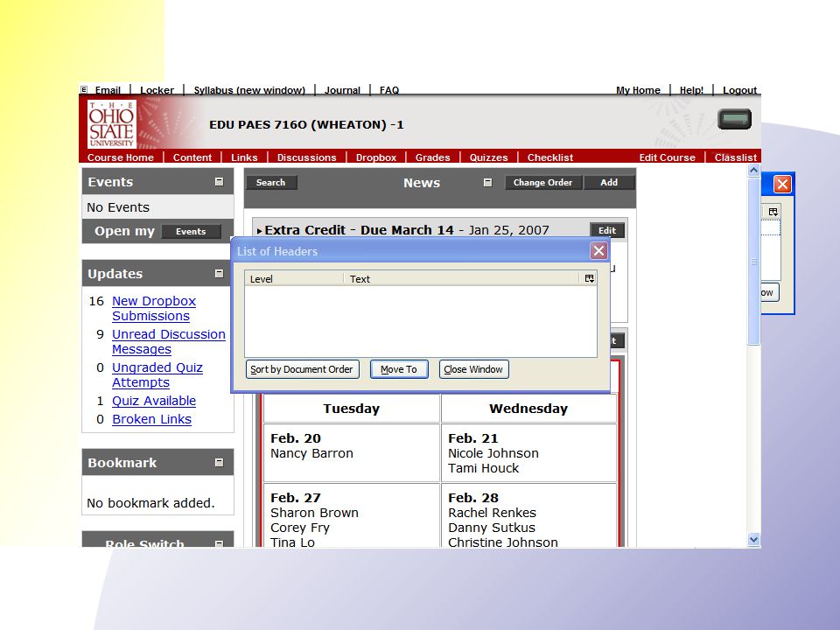Click the Ohio State University logo
840x630 pixels.
click(x=111, y=123)
